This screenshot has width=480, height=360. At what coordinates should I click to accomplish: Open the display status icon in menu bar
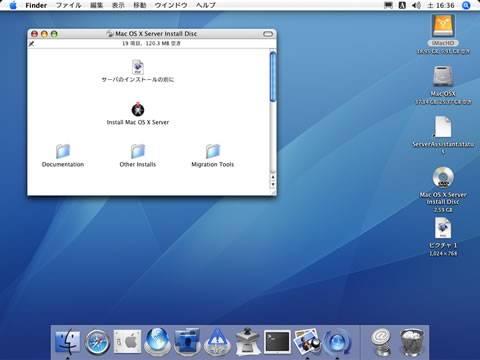pyautogui.click(x=388, y=5)
